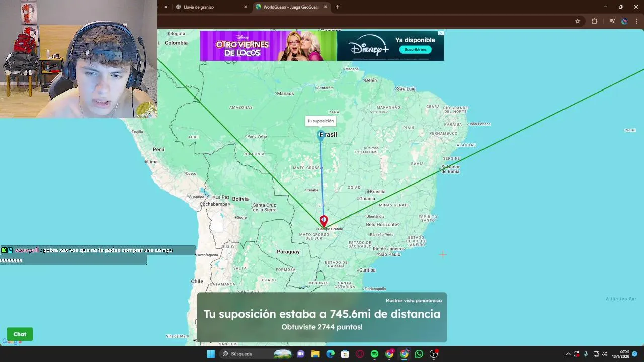
Task: Click Mostrar vista panorámica link
Action: pos(414,301)
